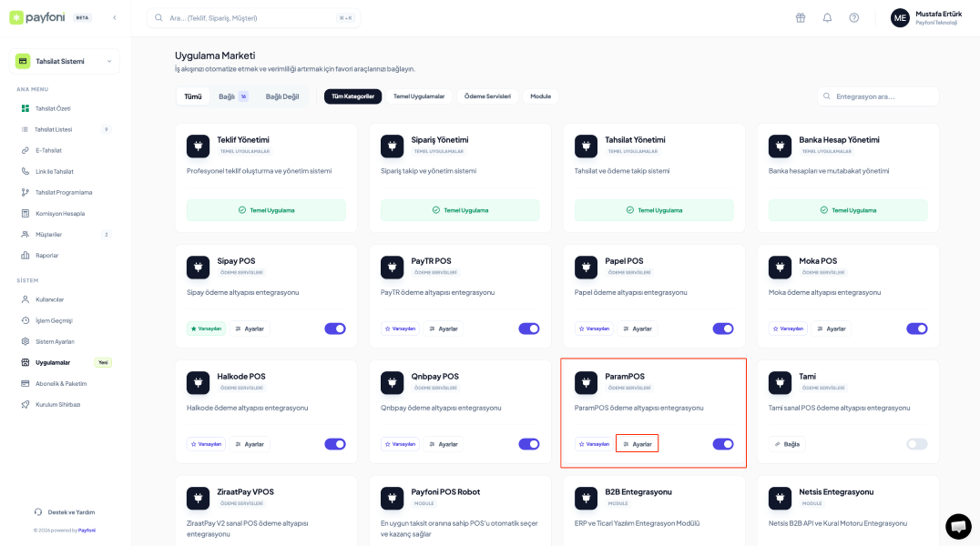
Task: Filter by Ödeme Servisleri category
Action: 487,96
